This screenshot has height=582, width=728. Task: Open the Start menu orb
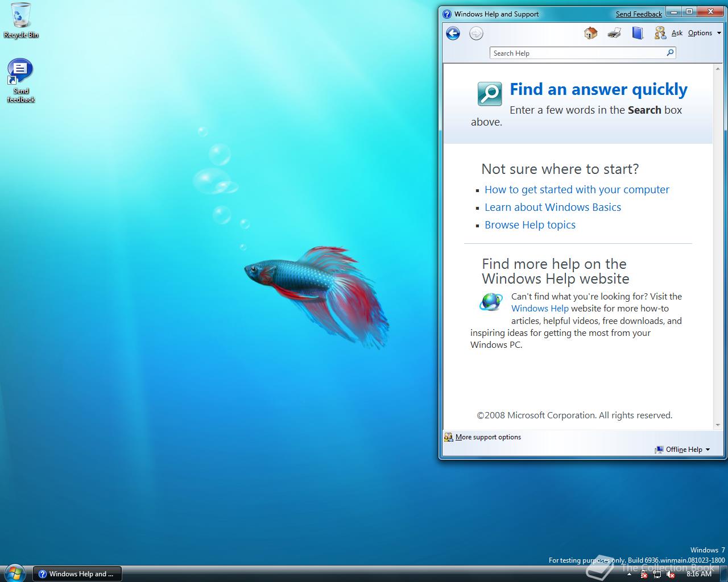[15, 573]
